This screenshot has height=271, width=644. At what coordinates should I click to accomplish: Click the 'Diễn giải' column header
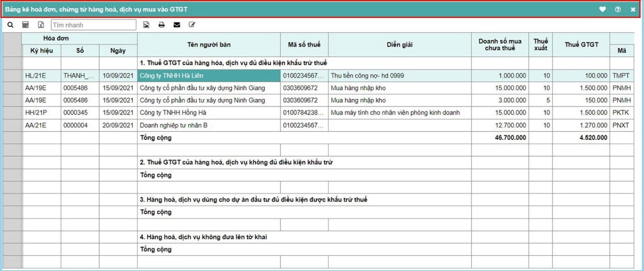pyautogui.click(x=399, y=45)
